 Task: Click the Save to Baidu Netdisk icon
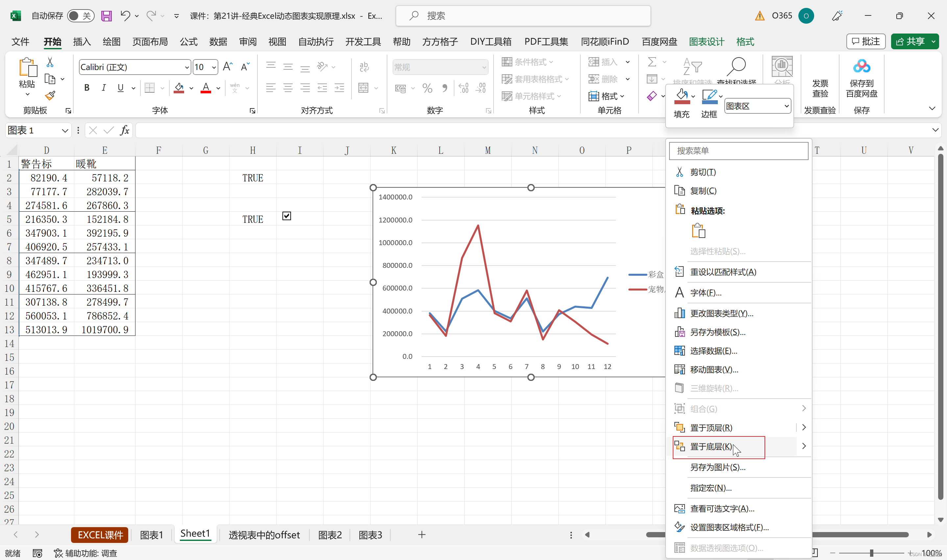[861, 66]
